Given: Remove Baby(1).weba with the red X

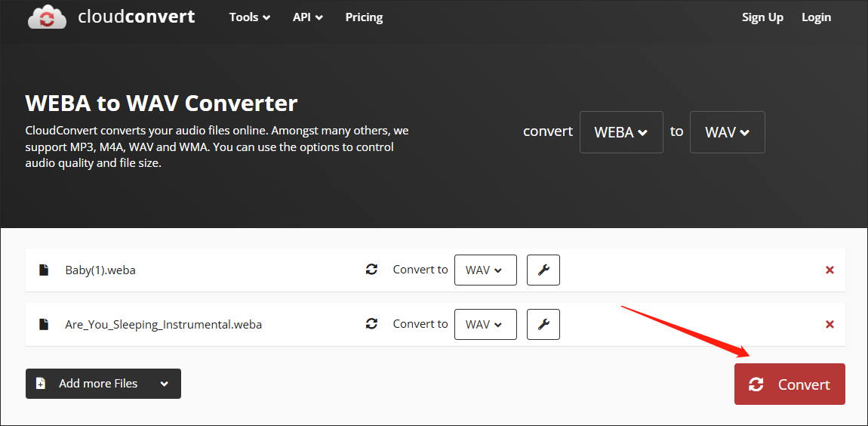Looking at the screenshot, I should coord(830,270).
